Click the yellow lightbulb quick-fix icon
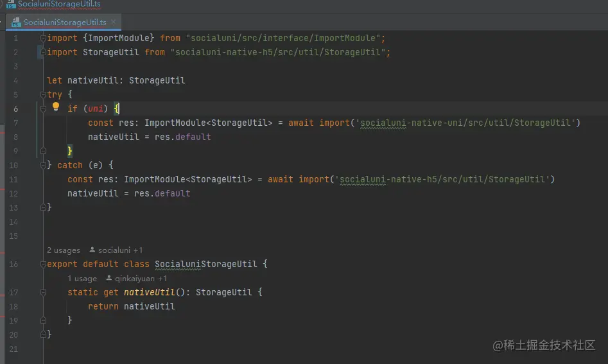Image resolution: width=608 pixels, height=364 pixels. [56, 107]
